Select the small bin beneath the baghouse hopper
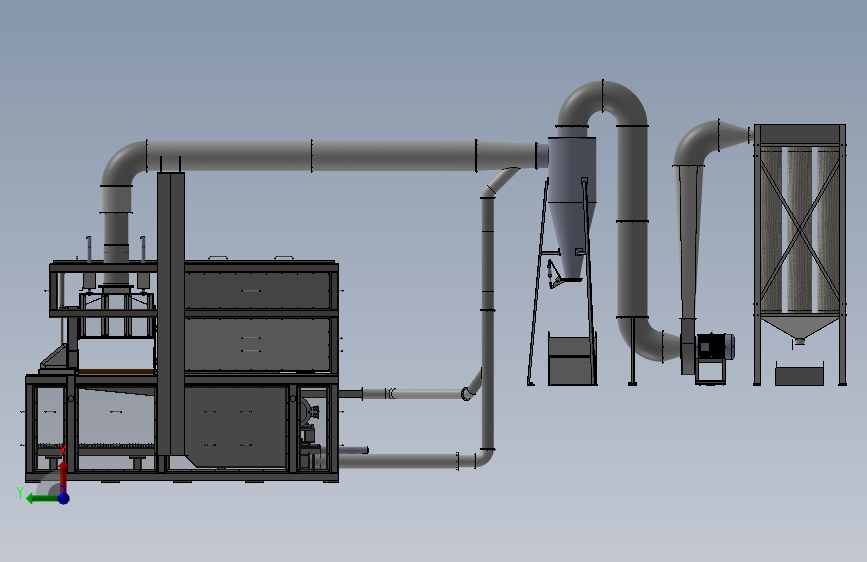 click(x=800, y=374)
